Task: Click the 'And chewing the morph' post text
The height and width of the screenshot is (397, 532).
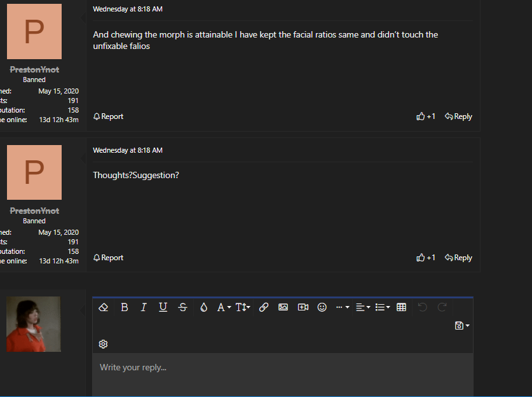Action: pos(265,40)
